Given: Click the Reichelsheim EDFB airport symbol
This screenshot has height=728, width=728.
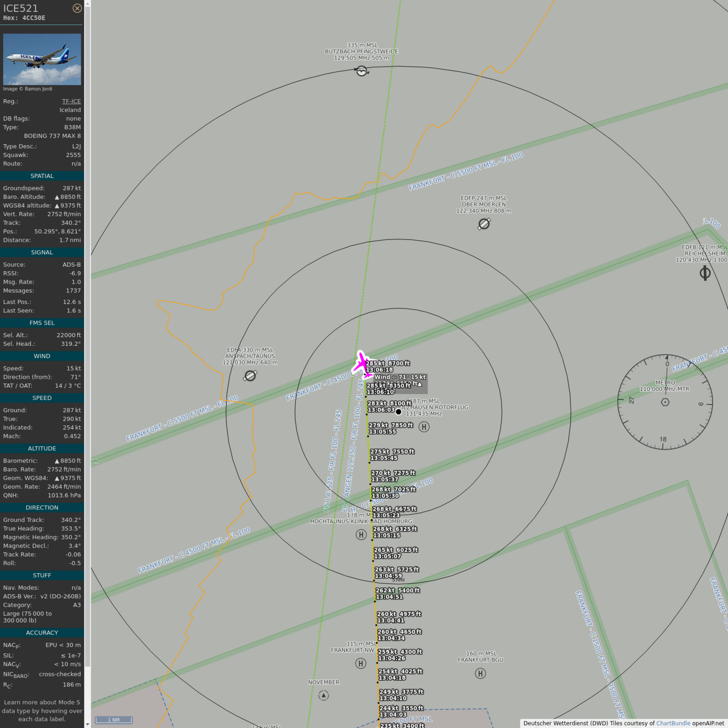Looking at the screenshot, I should (705, 273).
